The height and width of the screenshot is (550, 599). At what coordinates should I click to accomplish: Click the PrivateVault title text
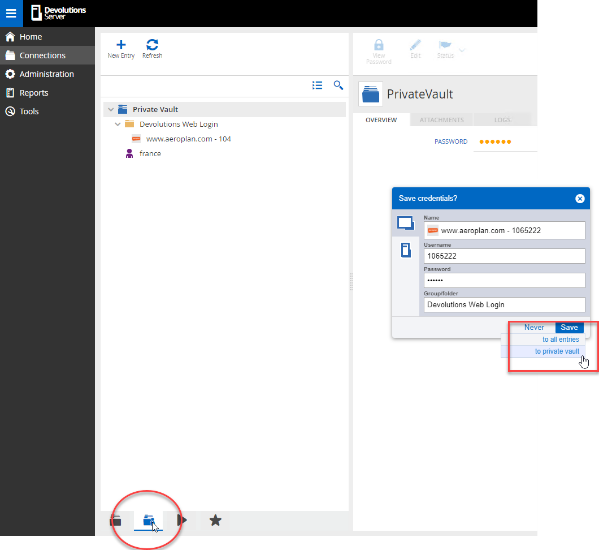coord(420,94)
